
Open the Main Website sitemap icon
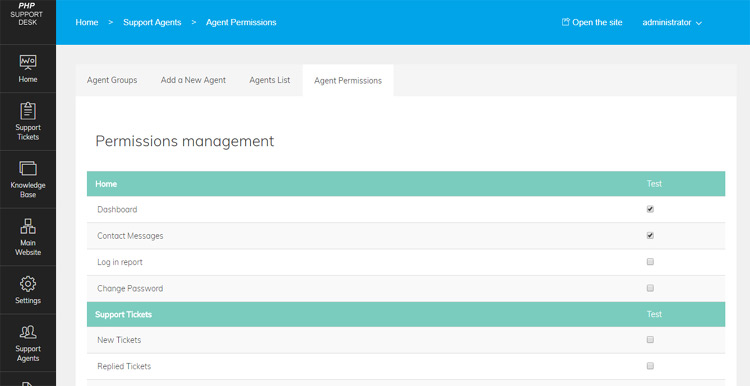[x=28, y=226]
